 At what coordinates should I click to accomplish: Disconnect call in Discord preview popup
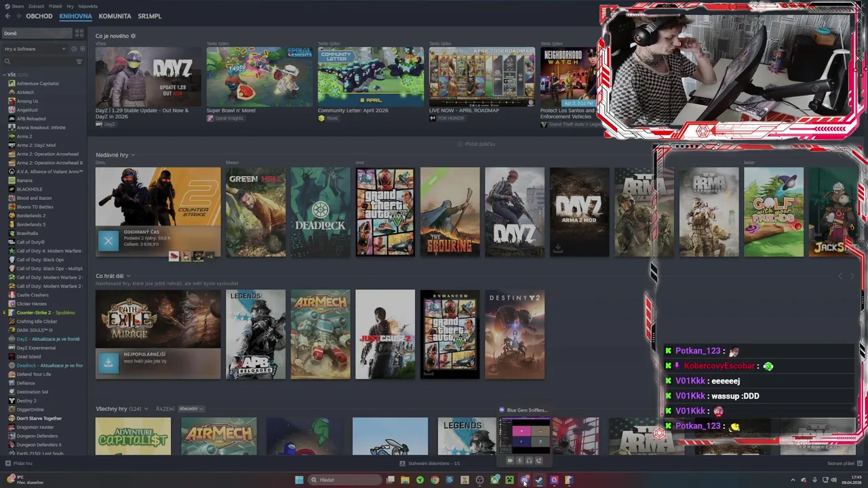coord(538,461)
